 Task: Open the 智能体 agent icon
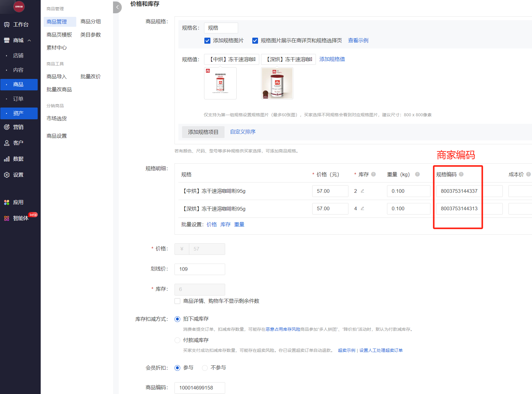coord(7,218)
